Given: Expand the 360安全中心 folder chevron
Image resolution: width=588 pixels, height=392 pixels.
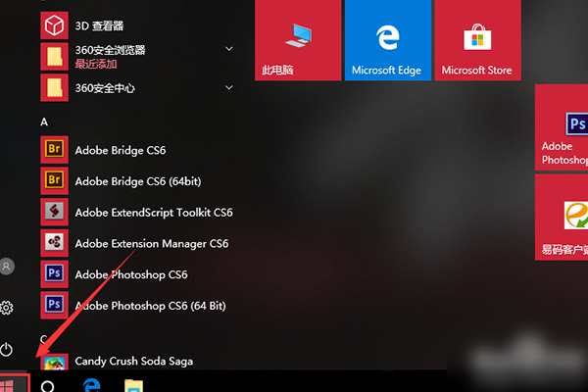Looking at the screenshot, I should [x=229, y=87].
